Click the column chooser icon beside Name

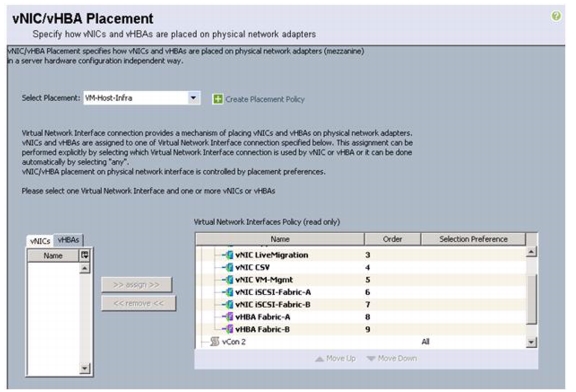click(84, 255)
